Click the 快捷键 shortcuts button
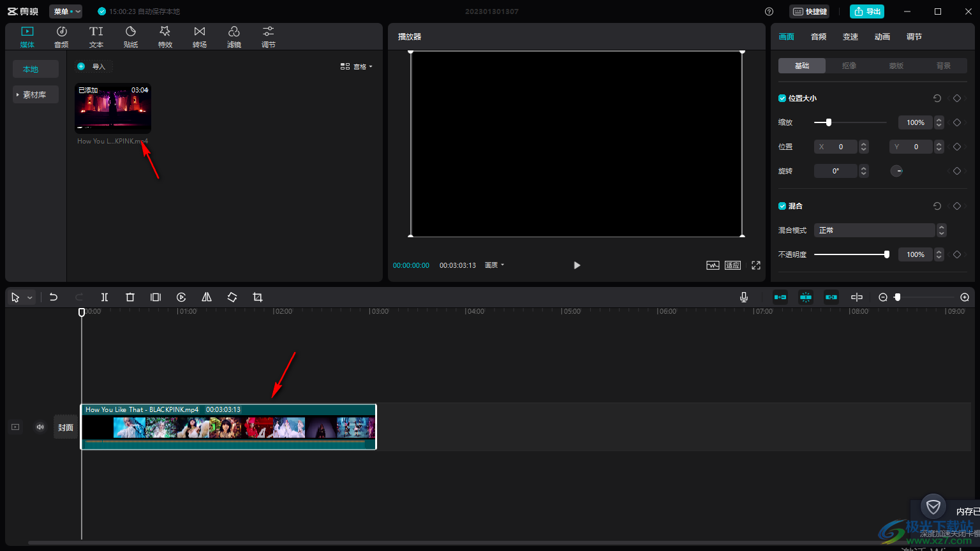The image size is (980, 551). (810, 11)
